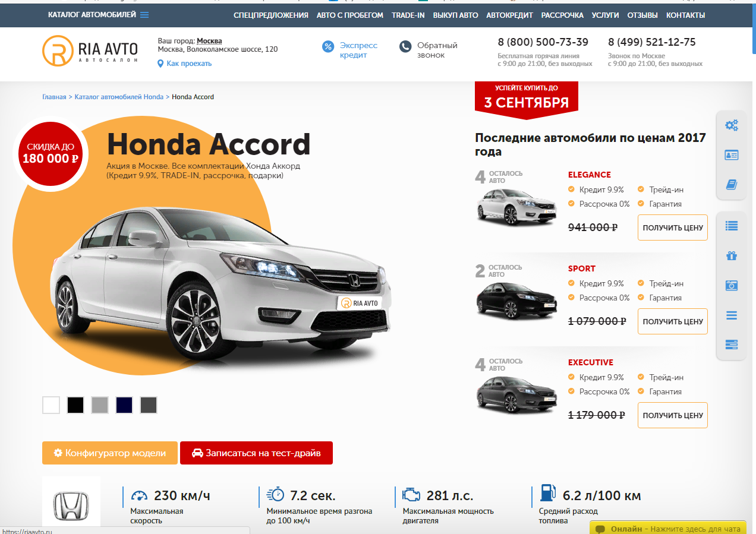
Task: Click the percent icon for express credit
Action: (x=328, y=46)
